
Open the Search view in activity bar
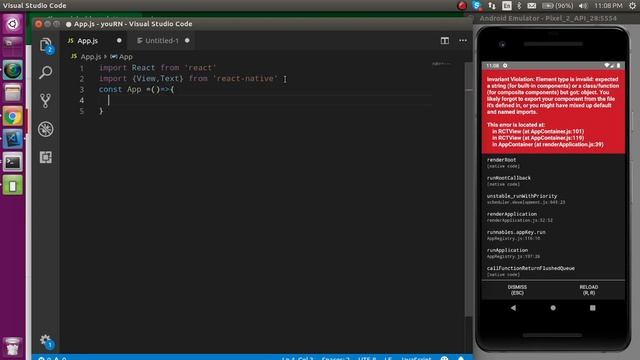(46, 73)
